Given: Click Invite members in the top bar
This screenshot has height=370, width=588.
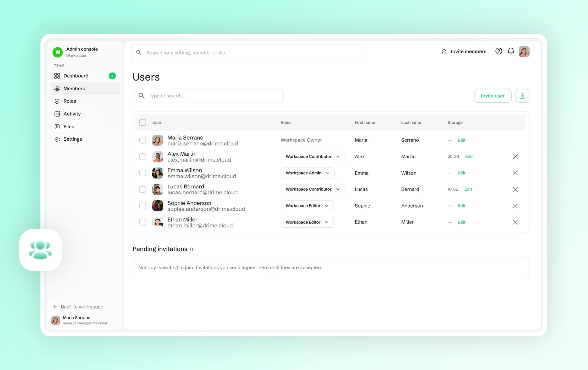Looking at the screenshot, I should tap(464, 51).
